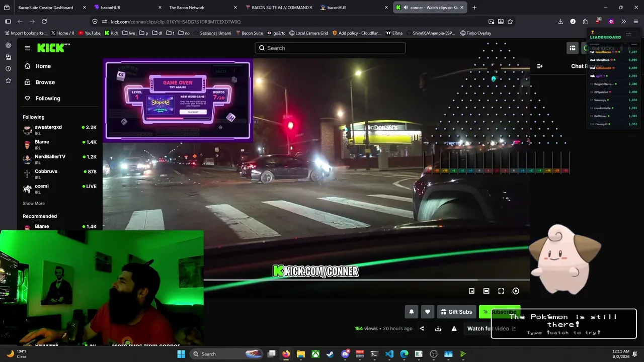Open Xbox app from taskbar
Image resolution: width=644 pixels, height=362 pixels.
[315, 354]
